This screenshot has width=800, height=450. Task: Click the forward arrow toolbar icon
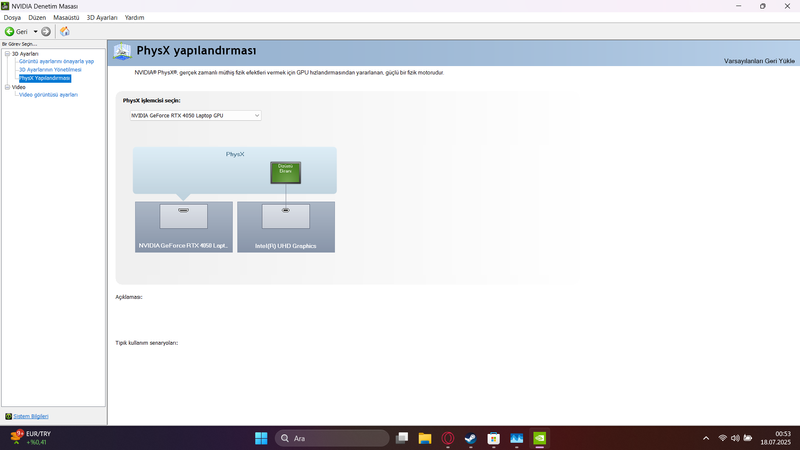[x=46, y=32]
